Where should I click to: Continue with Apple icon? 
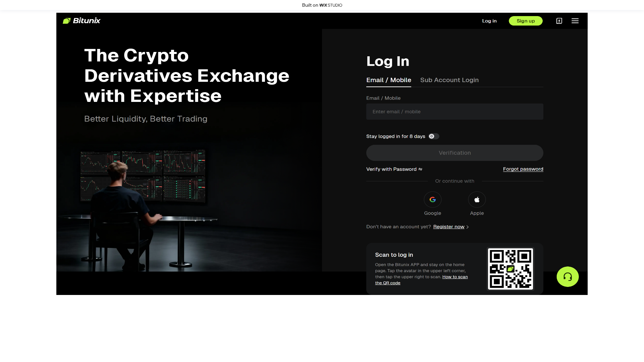point(477,200)
